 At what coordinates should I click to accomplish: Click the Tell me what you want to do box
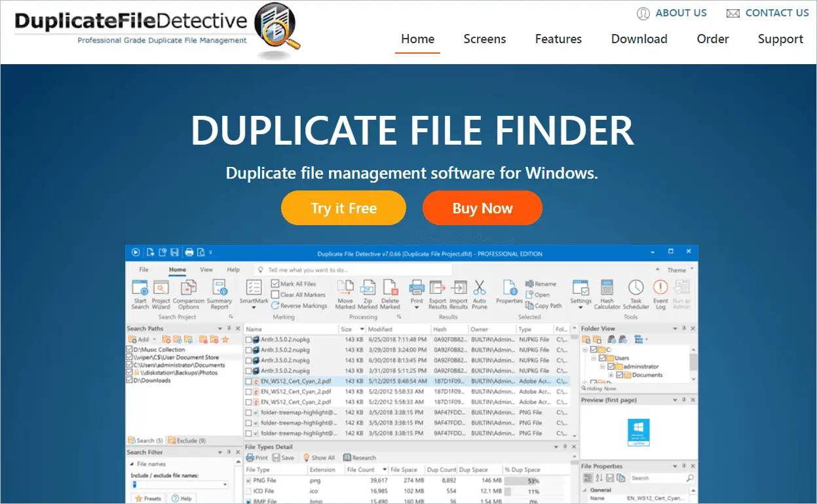(x=354, y=270)
